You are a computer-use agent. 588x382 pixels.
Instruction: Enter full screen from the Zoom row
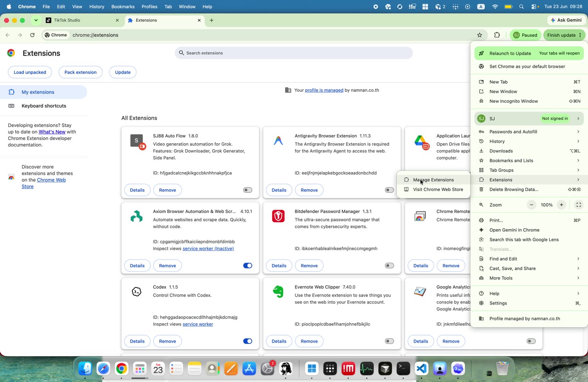coord(579,205)
